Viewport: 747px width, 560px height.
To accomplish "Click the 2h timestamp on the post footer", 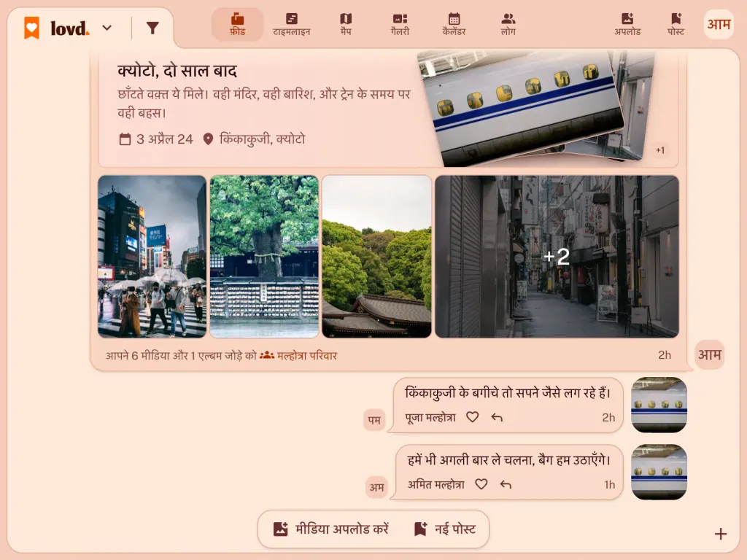I will click(664, 355).
